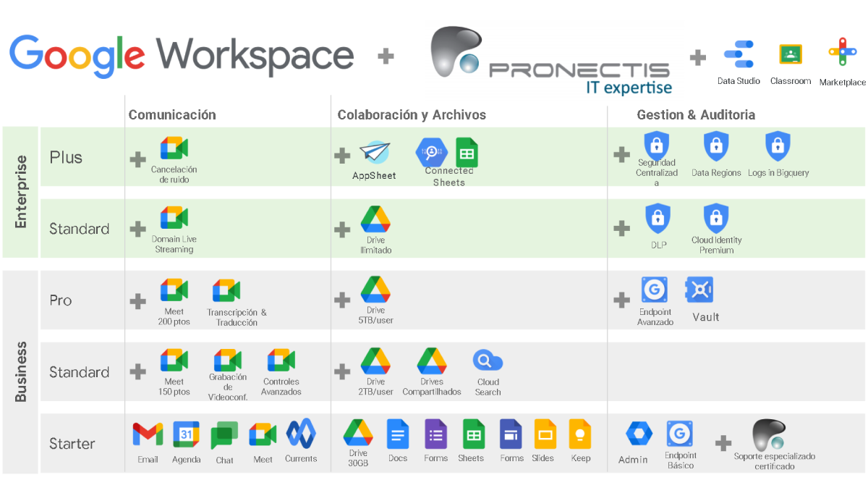The width and height of the screenshot is (868, 480).
Task: Click the Drive 2TB/user icon
Action: pos(375,361)
